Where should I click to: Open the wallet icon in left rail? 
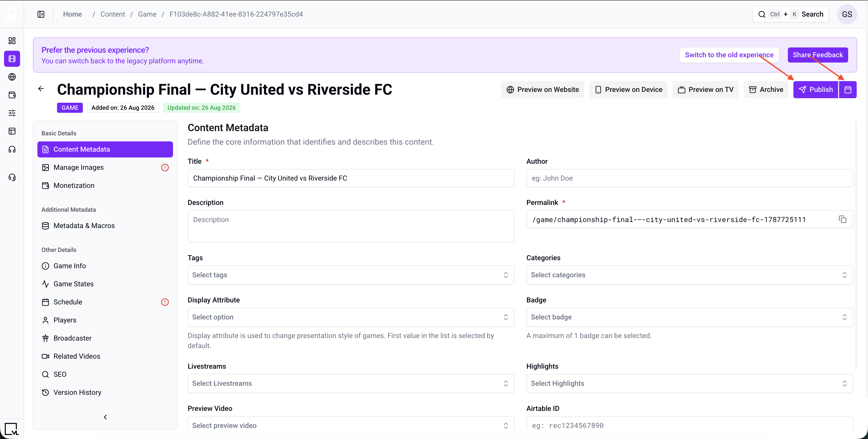tap(12, 95)
